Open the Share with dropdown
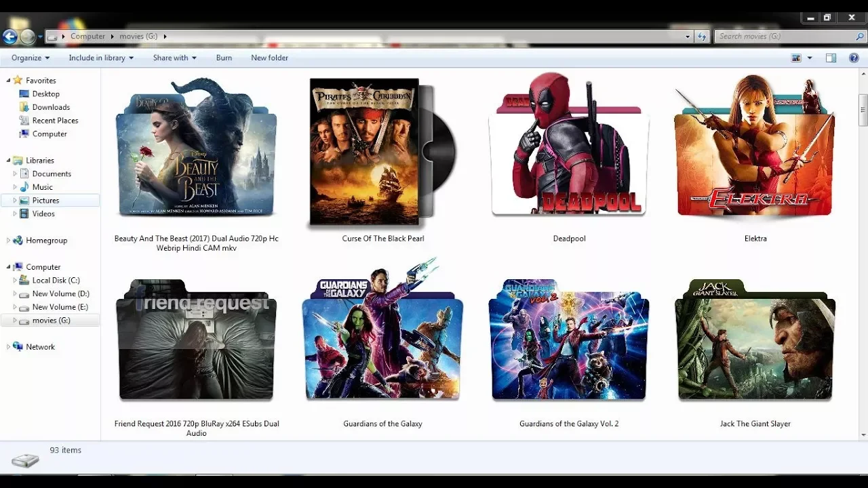 pyautogui.click(x=174, y=58)
